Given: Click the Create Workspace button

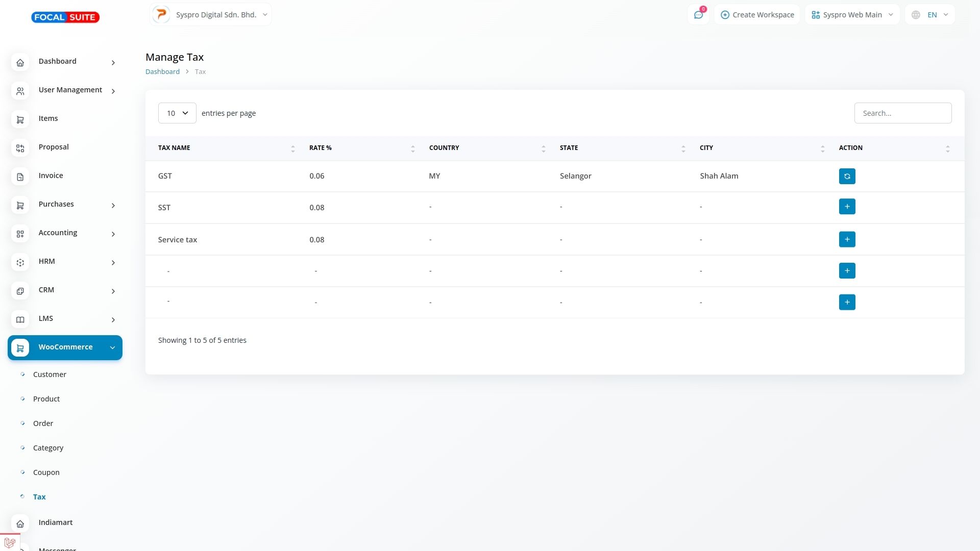Looking at the screenshot, I should (x=757, y=15).
